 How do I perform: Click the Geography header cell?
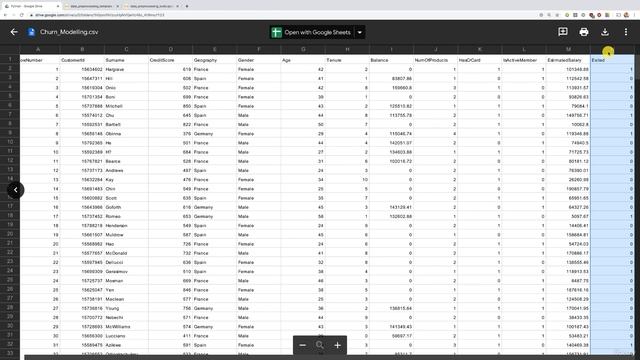[215, 60]
